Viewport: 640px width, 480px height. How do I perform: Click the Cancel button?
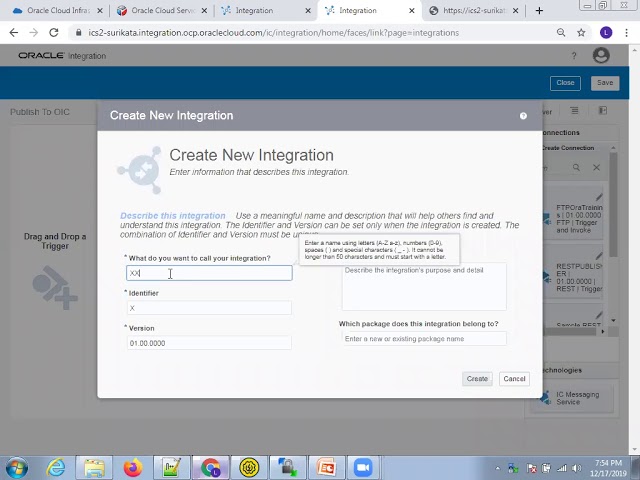[x=514, y=379]
